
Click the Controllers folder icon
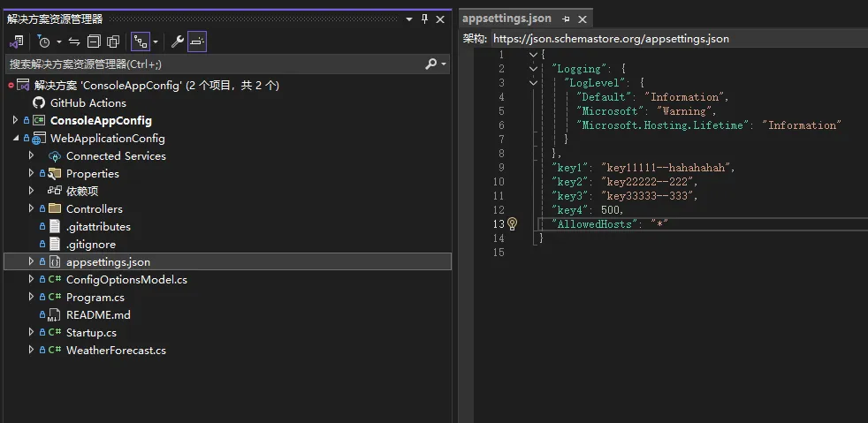(54, 208)
